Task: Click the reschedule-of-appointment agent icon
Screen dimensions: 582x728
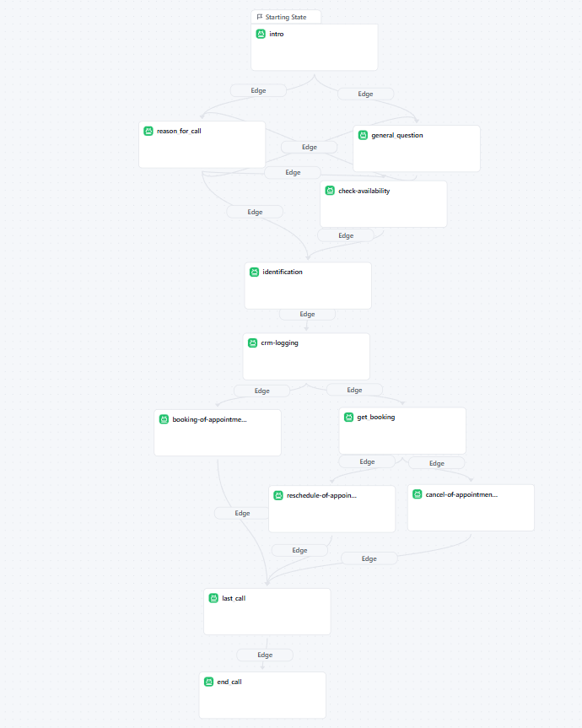Action: point(278,494)
